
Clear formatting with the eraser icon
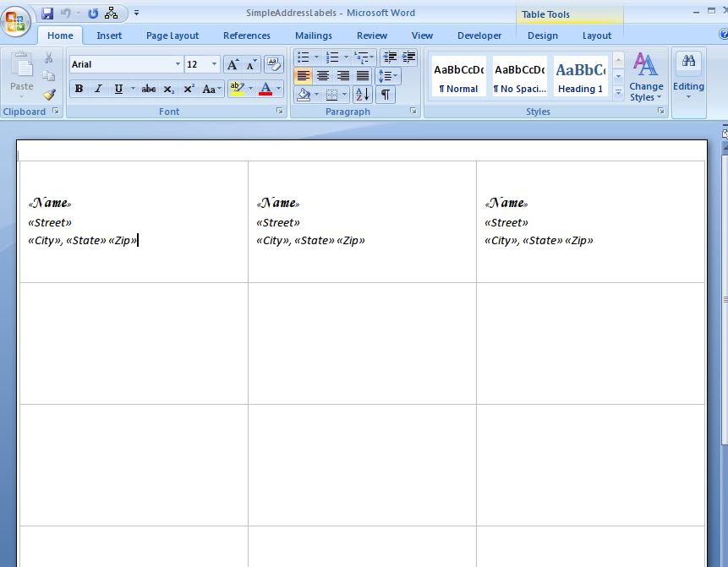pos(274,64)
